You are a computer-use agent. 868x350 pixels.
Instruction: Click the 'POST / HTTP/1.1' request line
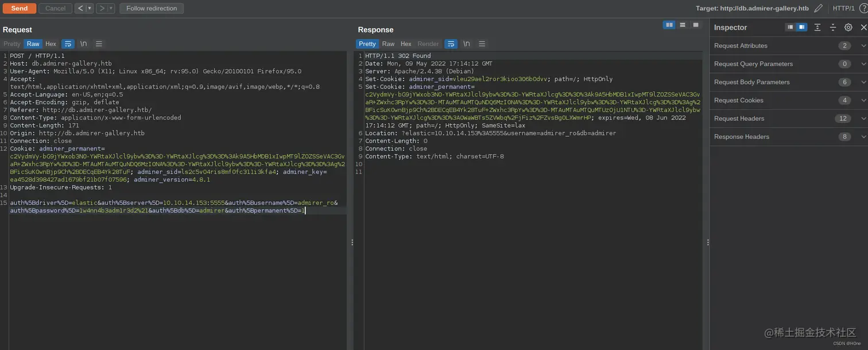pos(37,56)
